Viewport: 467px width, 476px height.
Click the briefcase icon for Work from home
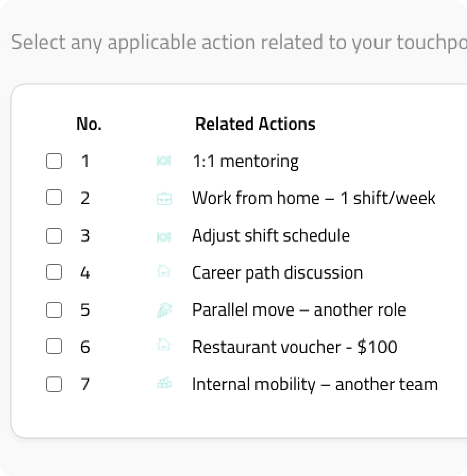click(164, 199)
